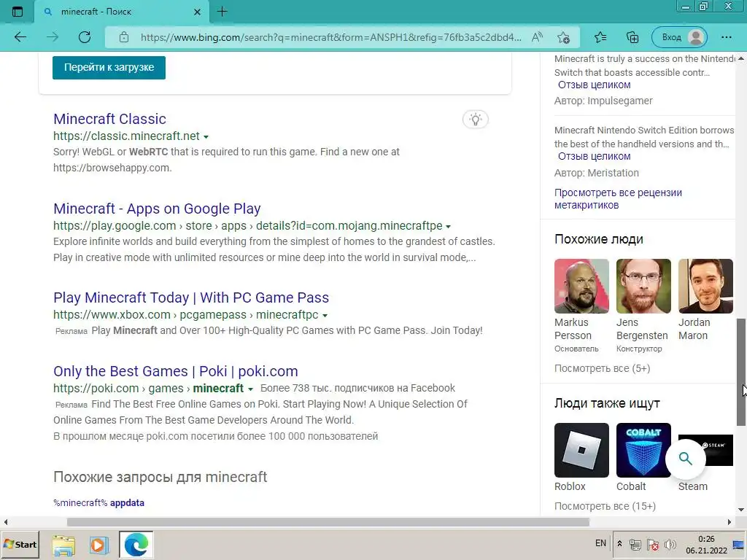Screen dimensions: 747x560
Task: Click the Microsoft Edge taskbar icon
Action: point(136,544)
